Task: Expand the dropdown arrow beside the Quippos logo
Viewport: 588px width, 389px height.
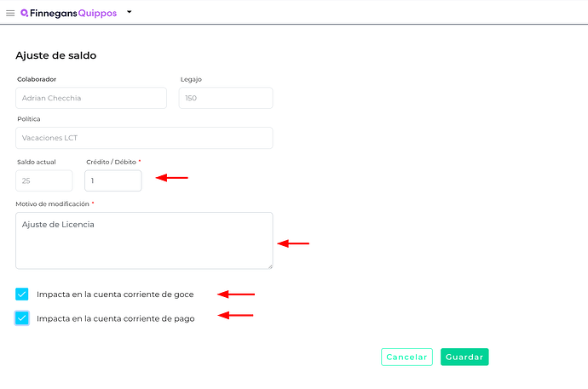Action: point(129,13)
